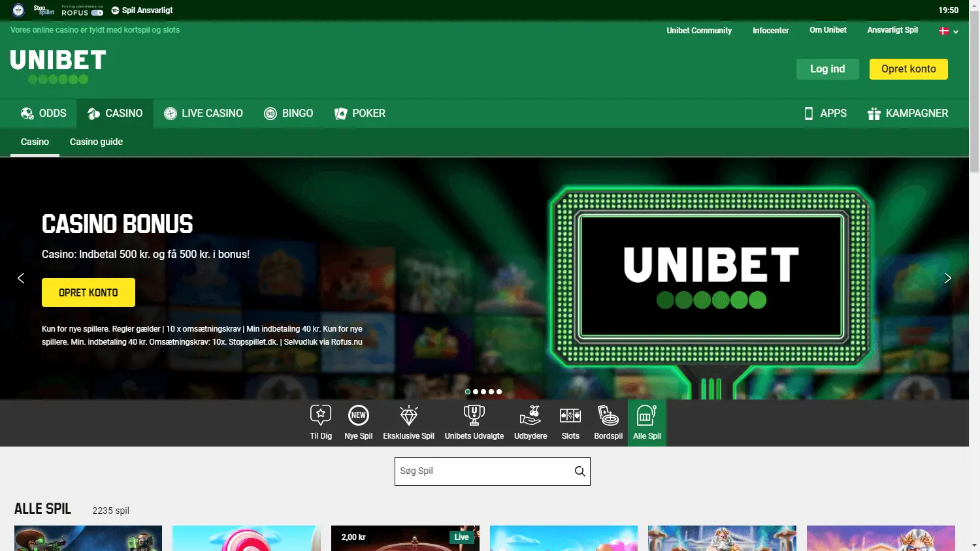This screenshot has width=980, height=551.
Task: Open the Infocenter link
Action: (x=771, y=31)
